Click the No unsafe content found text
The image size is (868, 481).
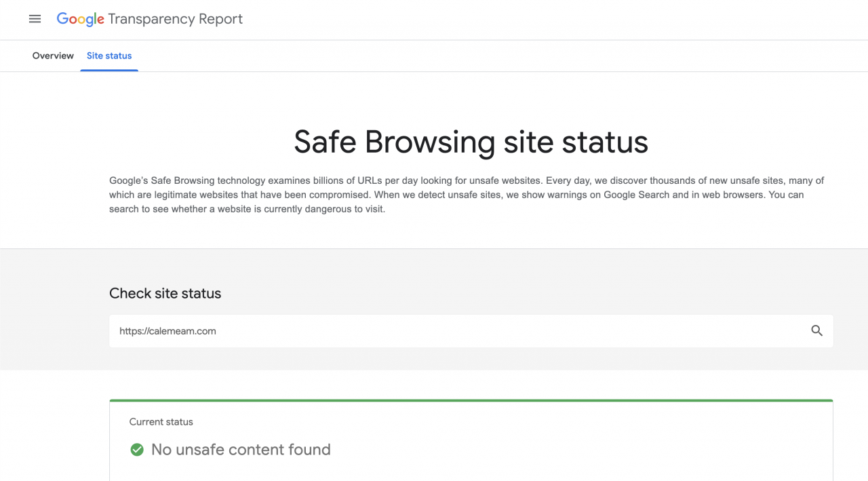pyautogui.click(x=241, y=449)
